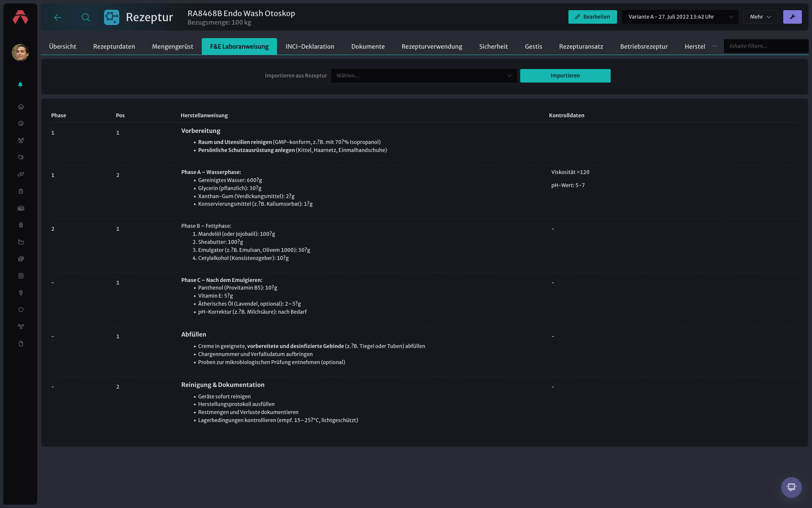This screenshot has width=812, height=508.
Task: Open the Rezepturverwendung tab
Action: [432, 47]
